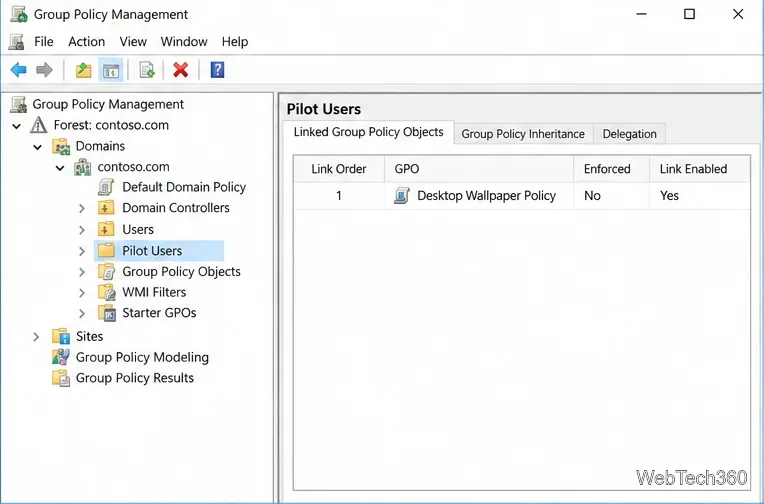764x504 pixels.
Task: Select the WMI Filters tree label
Action: tap(154, 292)
